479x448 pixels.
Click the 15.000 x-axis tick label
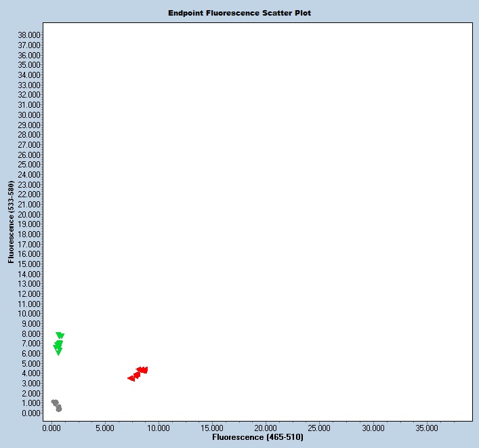(x=212, y=428)
